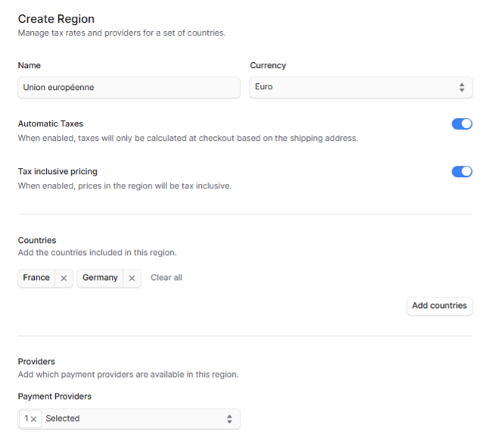Click the Currency field up-down arrows
The height and width of the screenshot is (448, 487).
coord(462,87)
